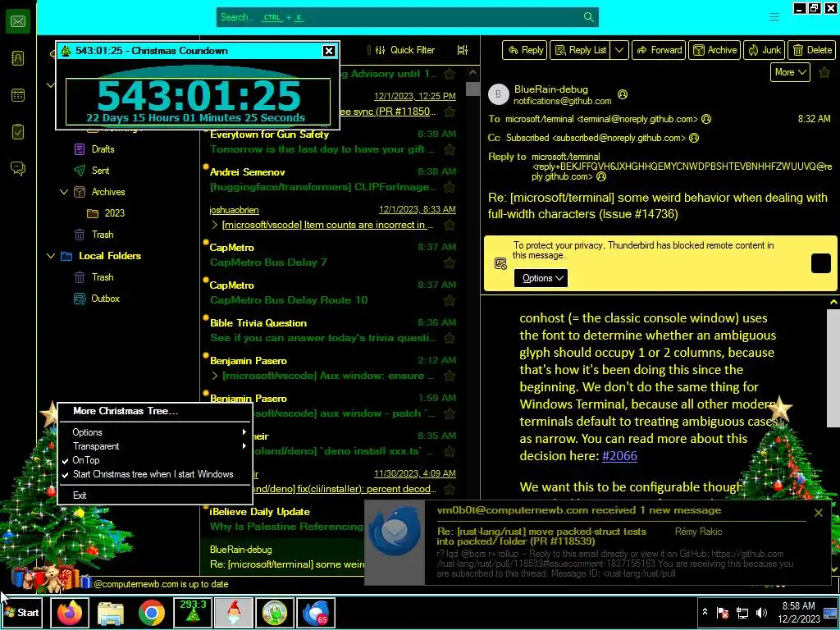Select Trash under Local Folders
This screenshot has width=840, height=630.
[x=103, y=277]
